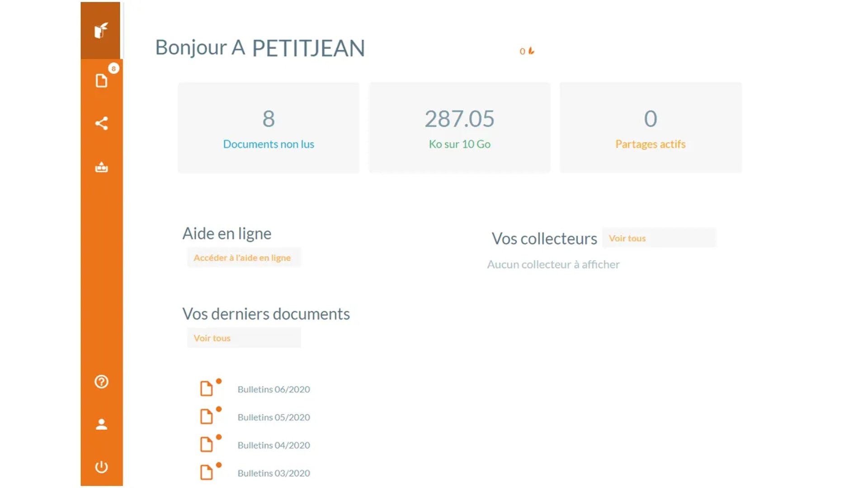Open Bulletins 05/2020 document link
Image resolution: width=868 pixels, height=488 pixels.
pos(274,418)
